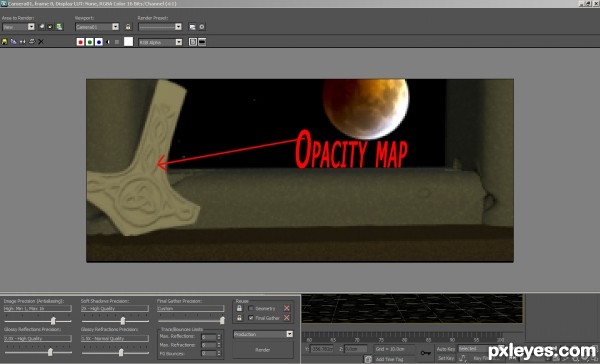Click the Glossy Refractions Precision value field
The width and height of the screenshot is (600, 364).
click(x=115, y=338)
